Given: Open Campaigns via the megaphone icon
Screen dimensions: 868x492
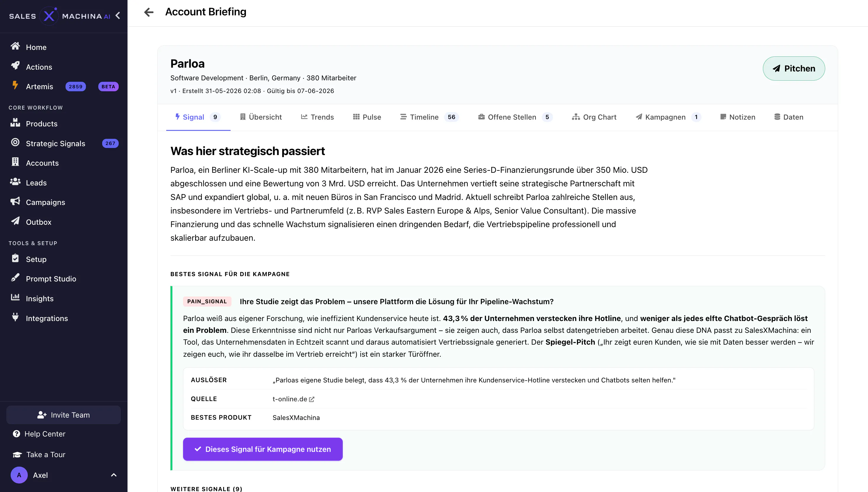Looking at the screenshot, I should click(x=15, y=201).
